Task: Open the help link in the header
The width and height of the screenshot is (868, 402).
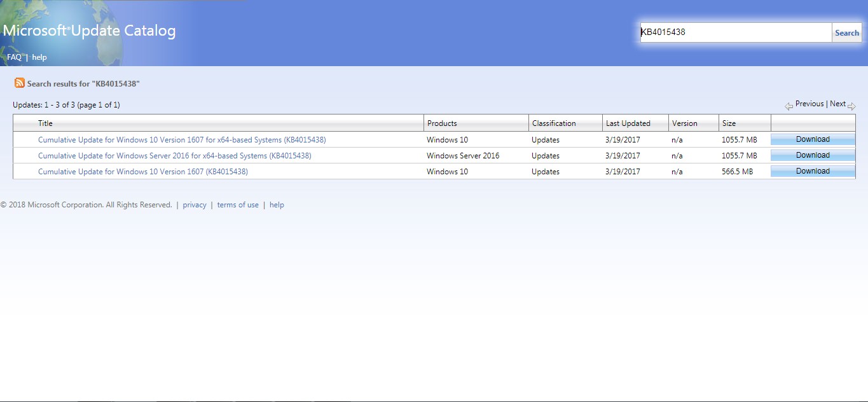Action: [x=39, y=57]
